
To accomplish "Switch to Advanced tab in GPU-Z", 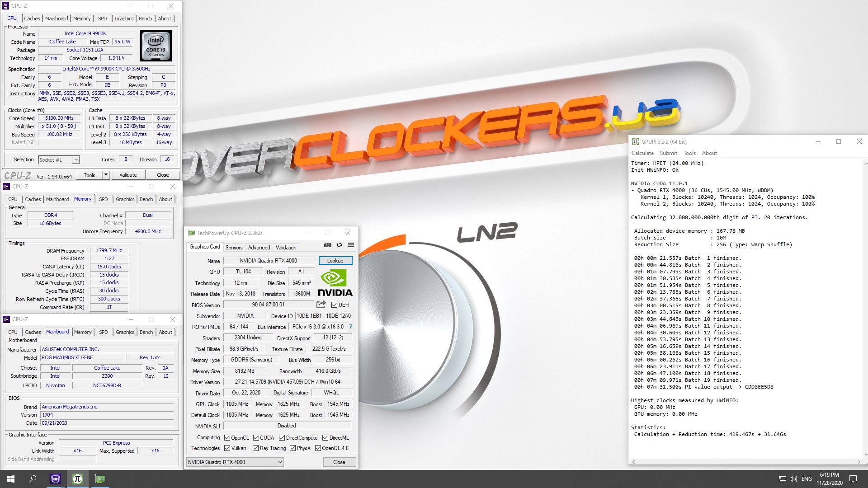I will (259, 248).
